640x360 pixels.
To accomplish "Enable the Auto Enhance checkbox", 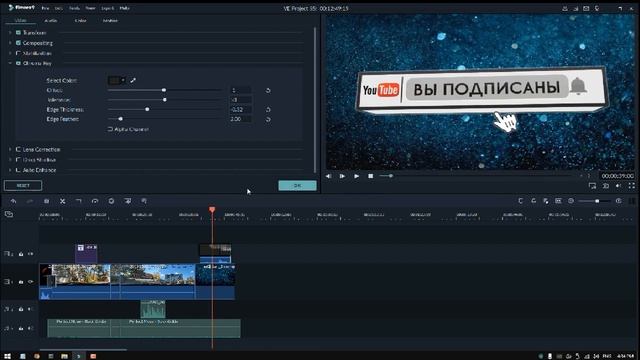I will (x=18, y=170).
